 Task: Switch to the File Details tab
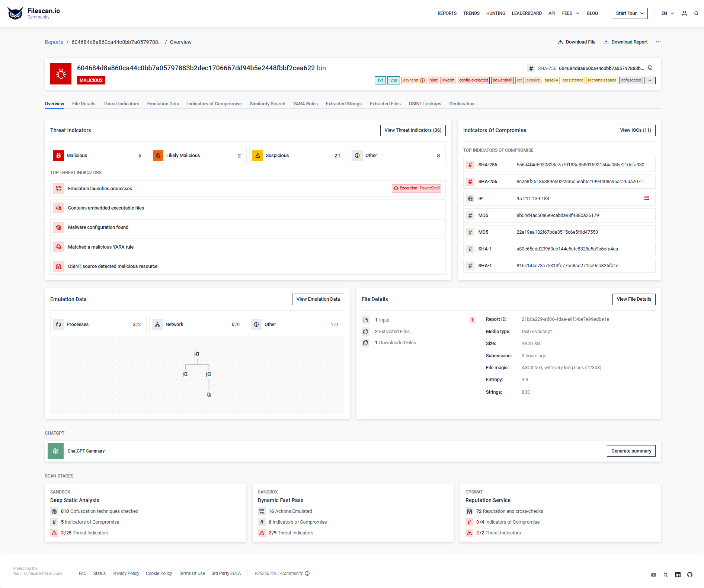84,104
